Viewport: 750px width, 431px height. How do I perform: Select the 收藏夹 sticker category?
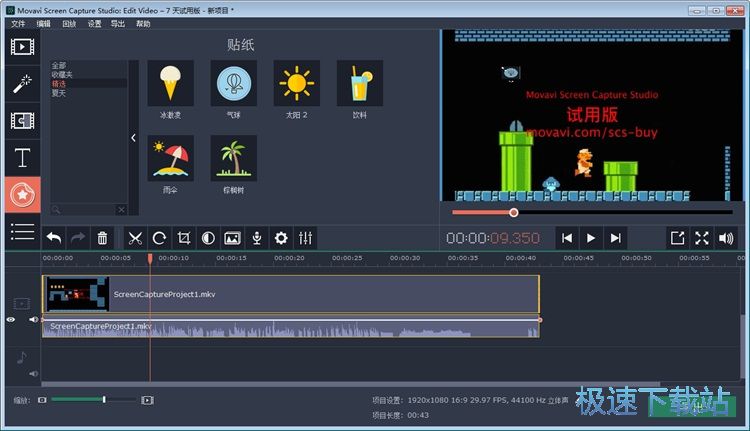[x=89, y=75]
